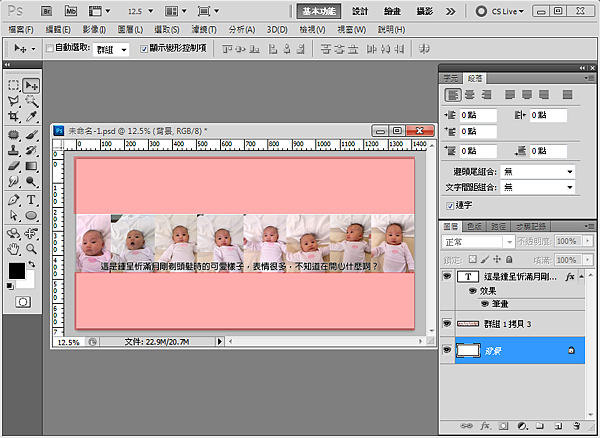600x438 pixels.
Task: Uncheck the 顯示變形控制項 checkbox
Action: coord(144,48)
